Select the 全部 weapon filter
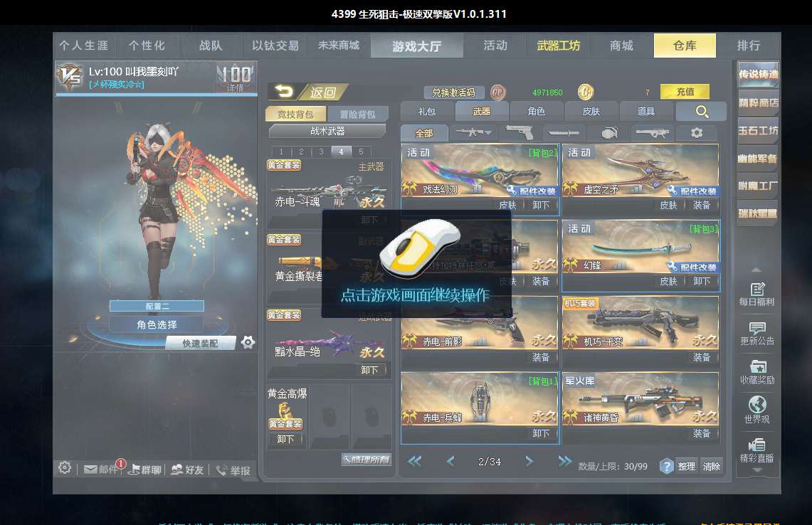This screenshot has width=812, height=525. click(x=424, y=133)
